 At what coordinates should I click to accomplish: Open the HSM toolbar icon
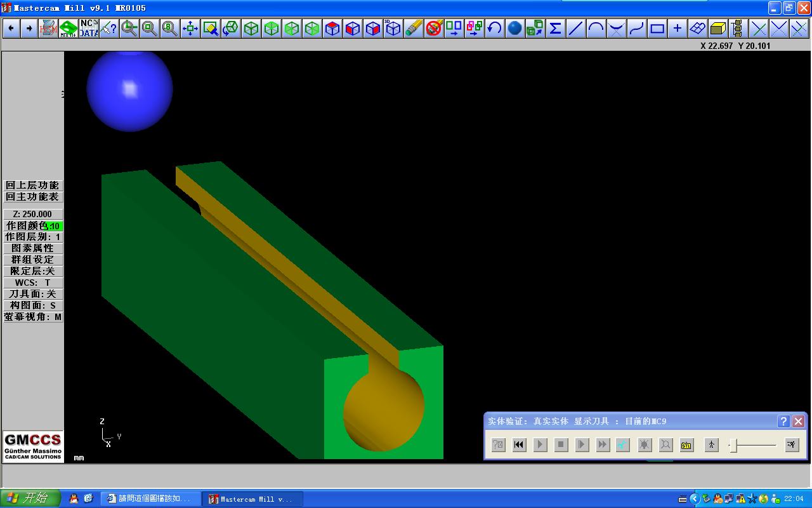pyautogui.click(x=48, y=28)
